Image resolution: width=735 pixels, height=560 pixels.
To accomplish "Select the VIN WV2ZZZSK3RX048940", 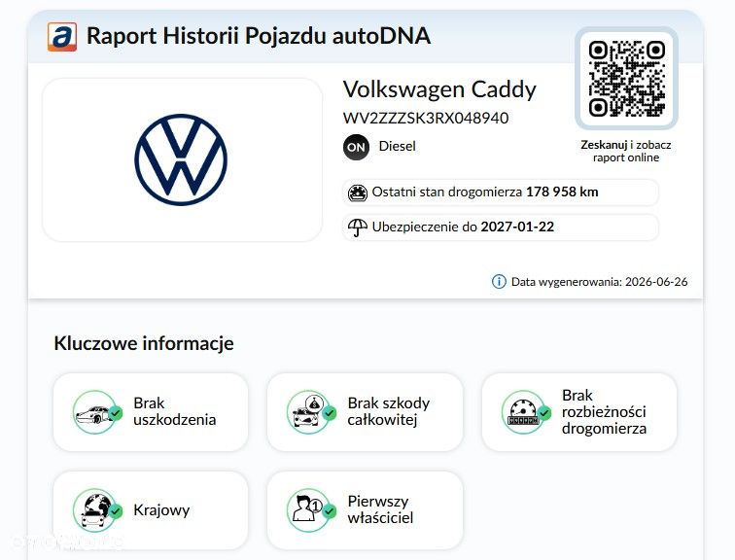I will click(x=426, y=118).
